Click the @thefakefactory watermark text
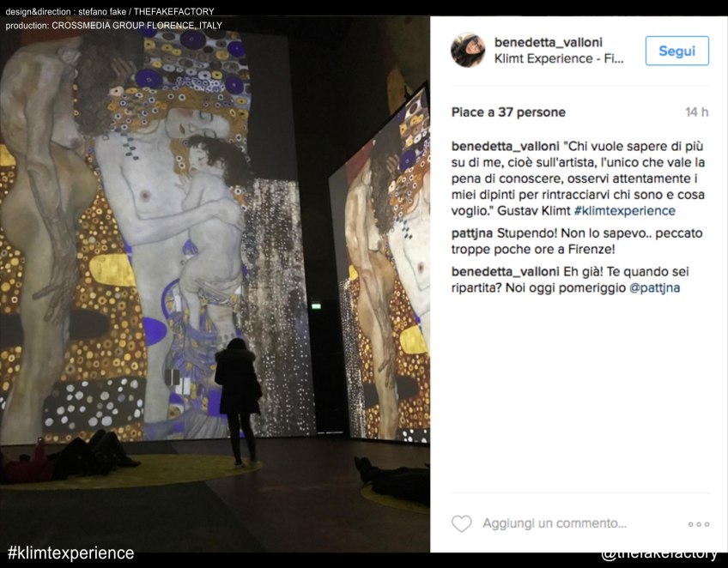The width and height of the screenshot is (728, 568). 658,553
